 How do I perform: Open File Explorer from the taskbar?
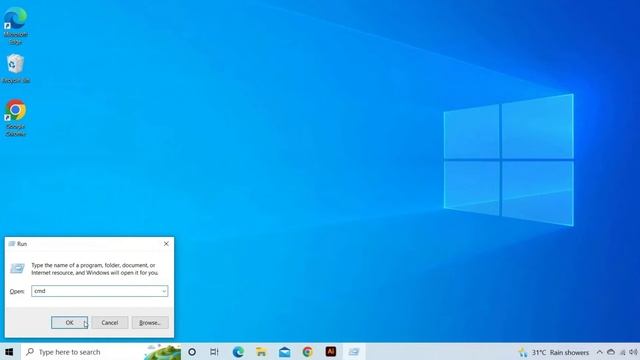click(261, 352)
